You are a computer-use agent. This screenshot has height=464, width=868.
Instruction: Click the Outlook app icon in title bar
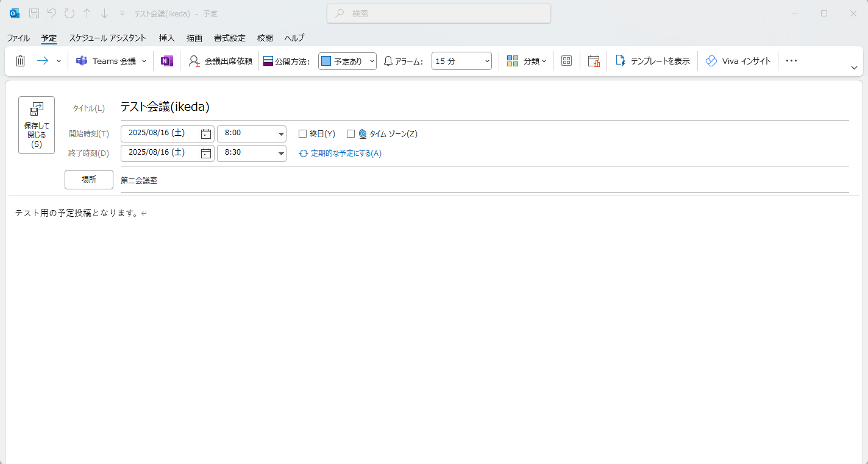pyautogui.click(x=15, y=13)
